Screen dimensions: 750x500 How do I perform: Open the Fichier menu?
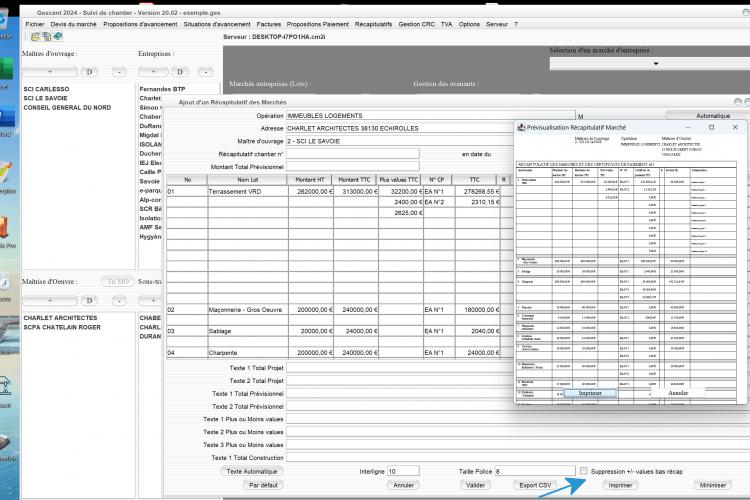coord(35,24)
